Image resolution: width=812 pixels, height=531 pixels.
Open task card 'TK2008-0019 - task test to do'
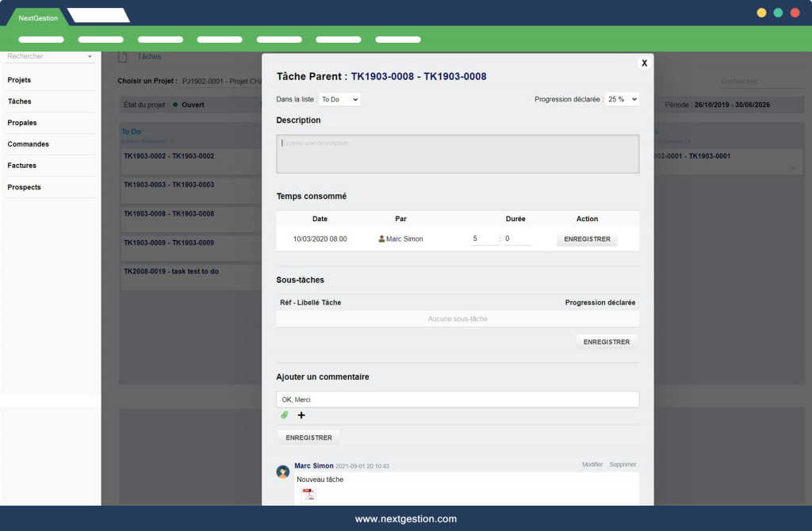pos(192,278)
